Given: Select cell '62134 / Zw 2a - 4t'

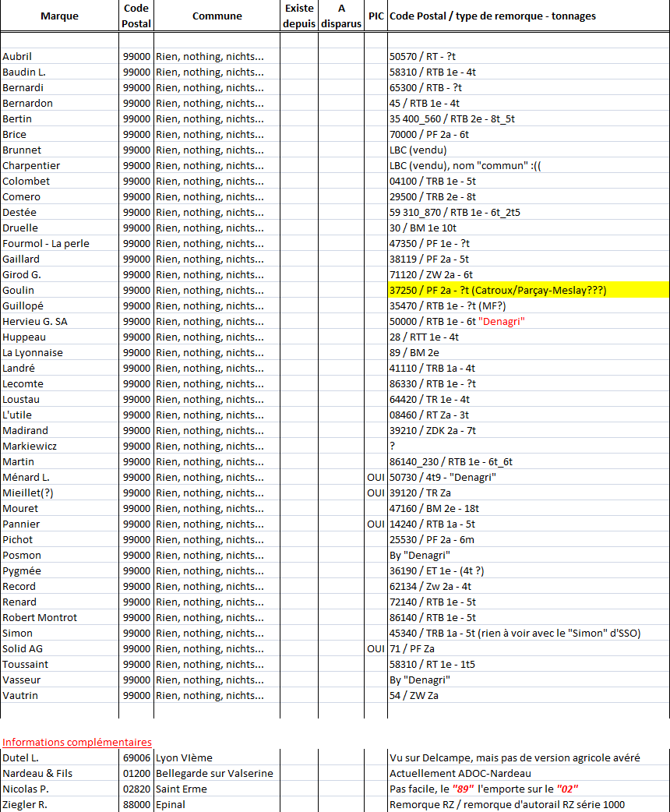Looking at the screenshot, I should (x=529, y=586).
